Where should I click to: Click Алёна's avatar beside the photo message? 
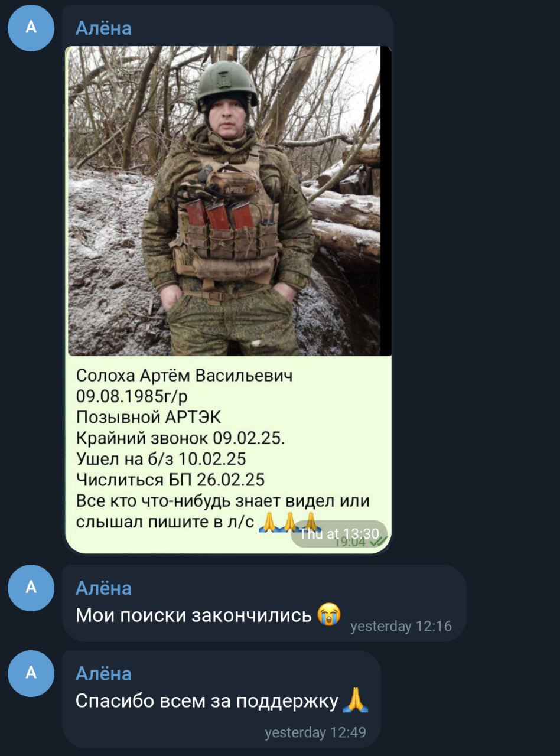[x=31, y=28]
